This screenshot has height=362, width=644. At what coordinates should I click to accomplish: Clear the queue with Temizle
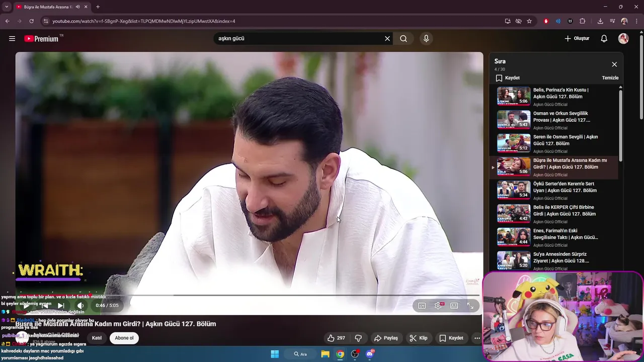[610, 78]
